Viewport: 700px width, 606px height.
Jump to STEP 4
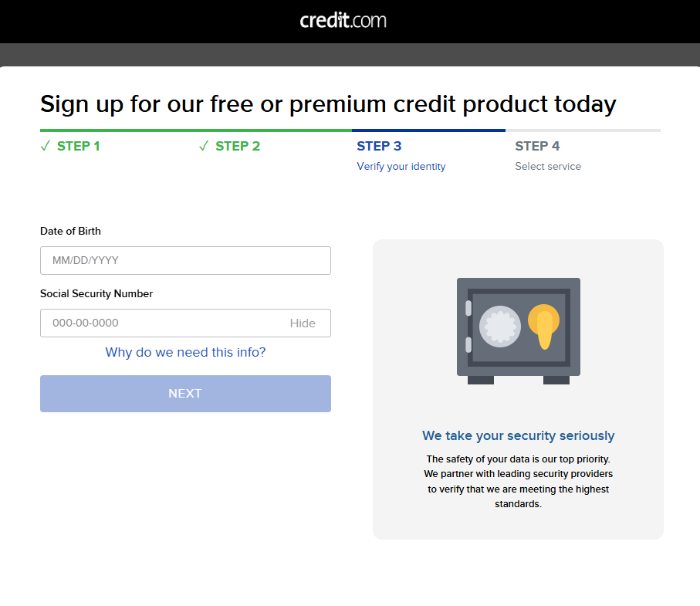[x=537, y=146]
